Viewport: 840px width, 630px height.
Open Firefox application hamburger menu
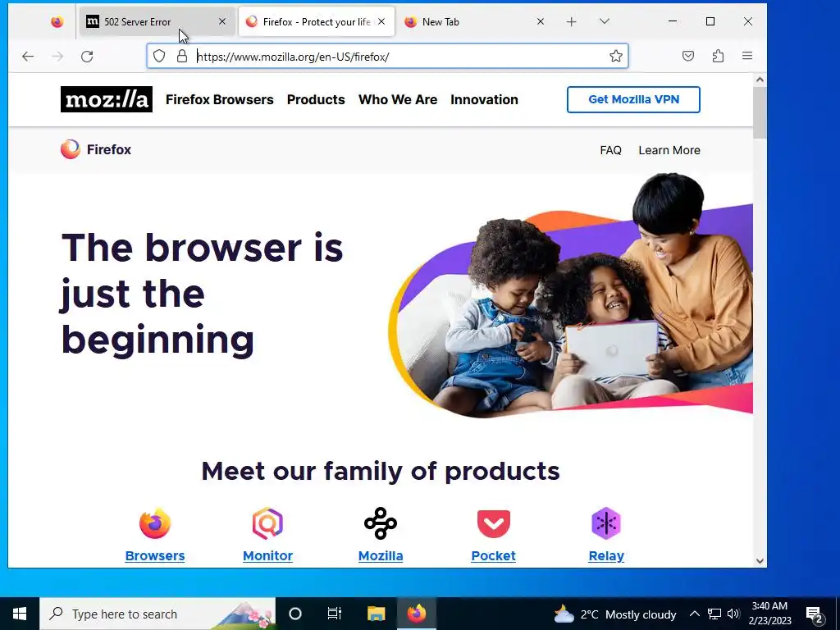[x=747, y=57]
